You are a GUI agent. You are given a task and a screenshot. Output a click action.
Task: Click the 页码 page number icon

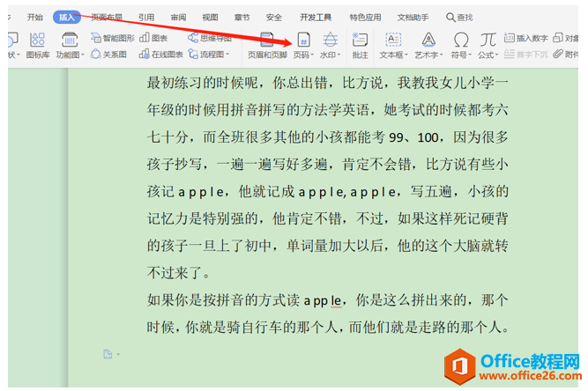pos(303,40)
